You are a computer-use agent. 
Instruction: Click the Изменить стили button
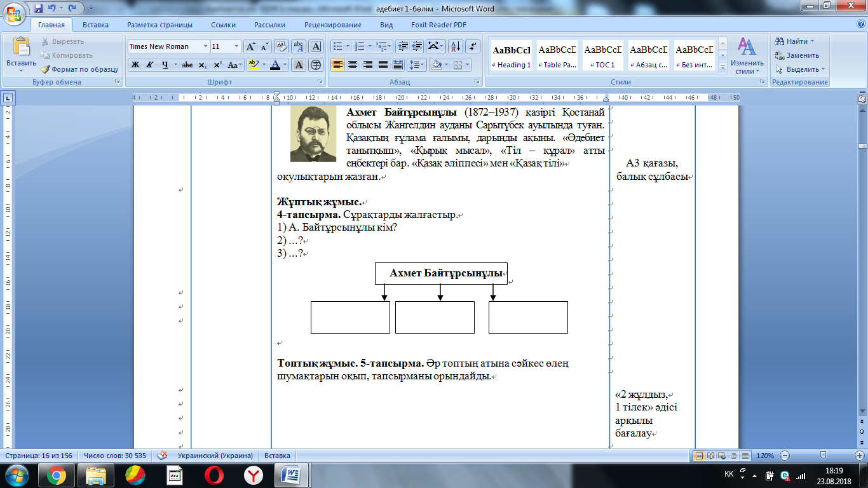[747, 55]
